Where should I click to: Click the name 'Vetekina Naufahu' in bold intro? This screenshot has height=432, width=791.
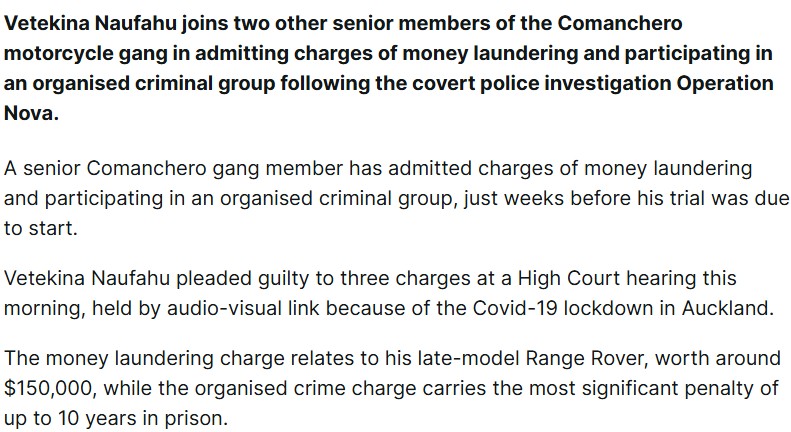coord(90,23)
